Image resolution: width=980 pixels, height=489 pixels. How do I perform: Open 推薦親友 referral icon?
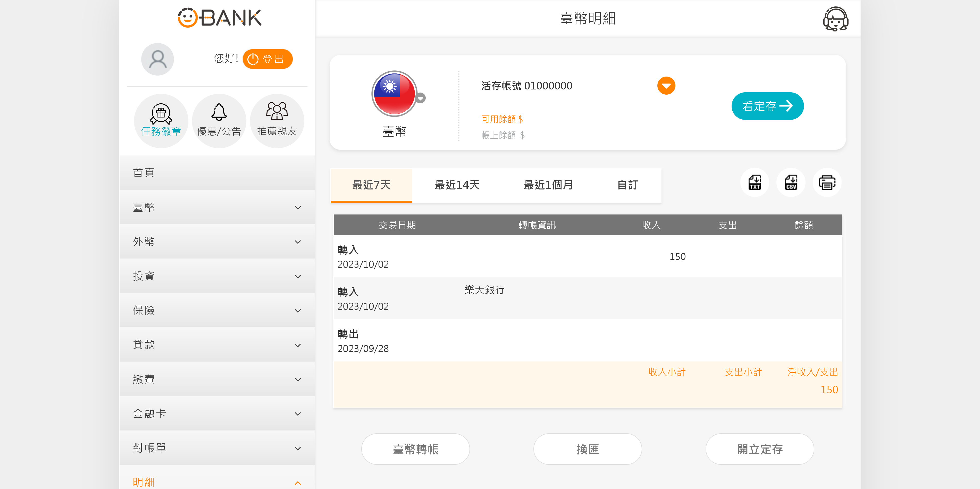point(277,121)
